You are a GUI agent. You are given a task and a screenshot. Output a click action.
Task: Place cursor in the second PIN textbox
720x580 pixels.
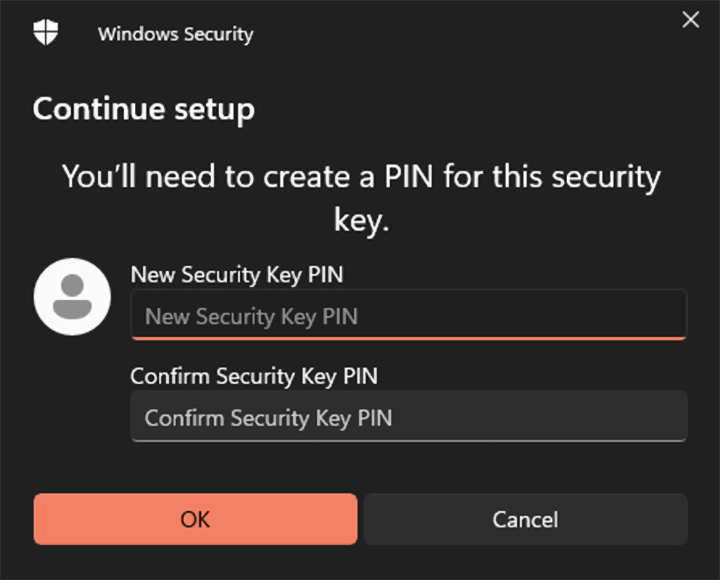point(408,417)
